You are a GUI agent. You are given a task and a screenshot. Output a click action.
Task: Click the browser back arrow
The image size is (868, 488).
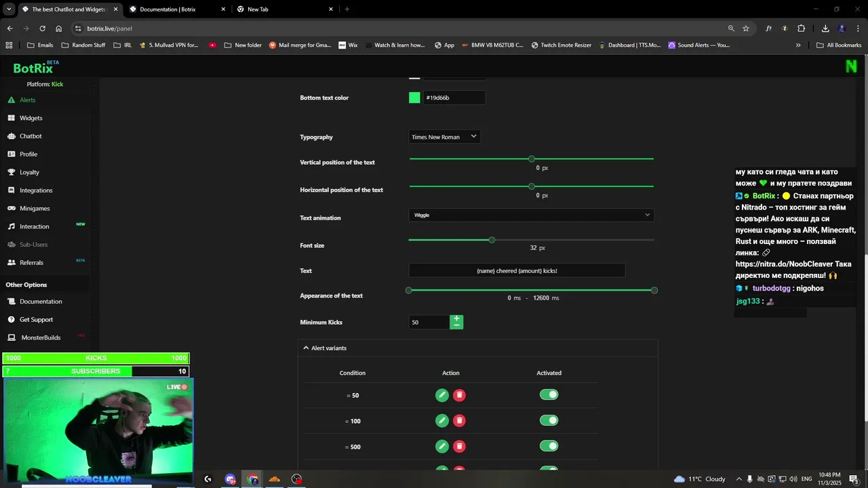[x=9, y=28]
